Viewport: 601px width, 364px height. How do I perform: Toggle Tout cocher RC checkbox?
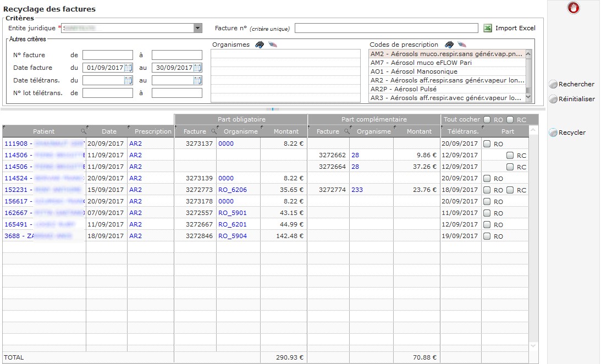point(510,119)
